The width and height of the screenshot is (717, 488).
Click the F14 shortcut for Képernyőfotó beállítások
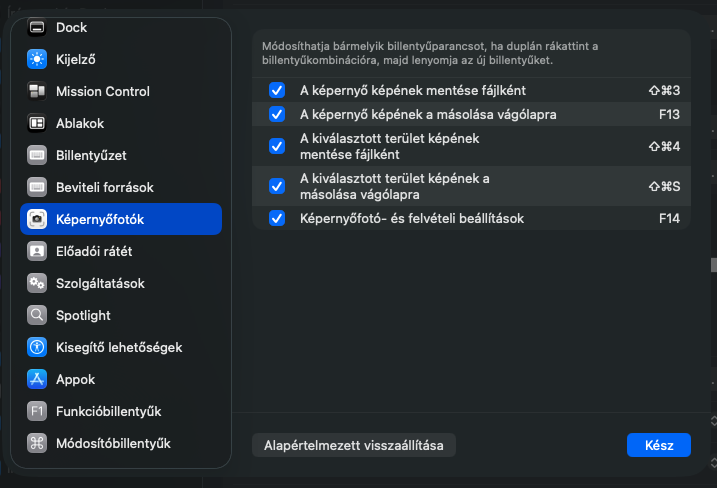(669, 218)
